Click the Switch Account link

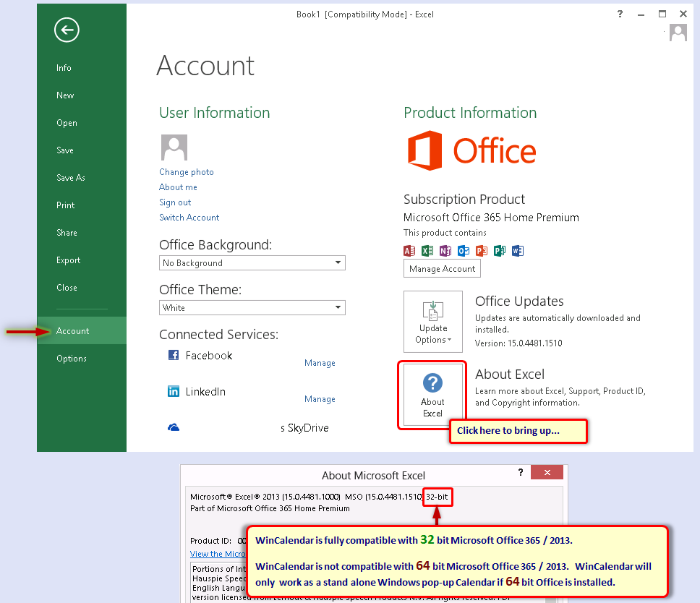point(189,218)
